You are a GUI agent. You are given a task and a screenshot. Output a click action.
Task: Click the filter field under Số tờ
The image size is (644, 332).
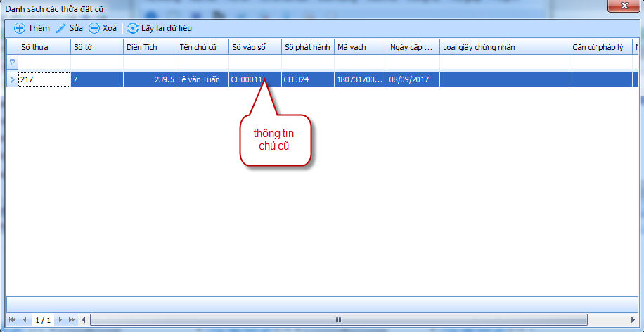tap(96, 63)
